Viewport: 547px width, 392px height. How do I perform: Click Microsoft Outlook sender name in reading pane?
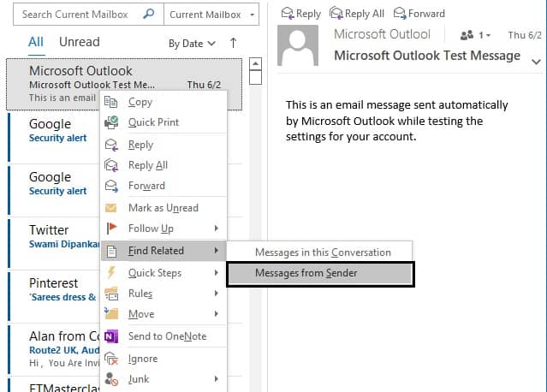(x=382, y=34)
